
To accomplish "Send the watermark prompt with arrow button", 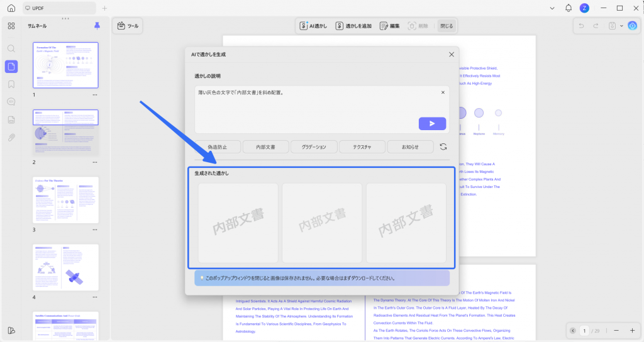I will 432,124.
